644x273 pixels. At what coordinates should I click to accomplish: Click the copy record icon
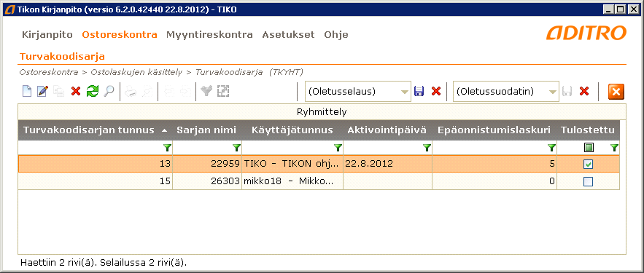point(59,92)
